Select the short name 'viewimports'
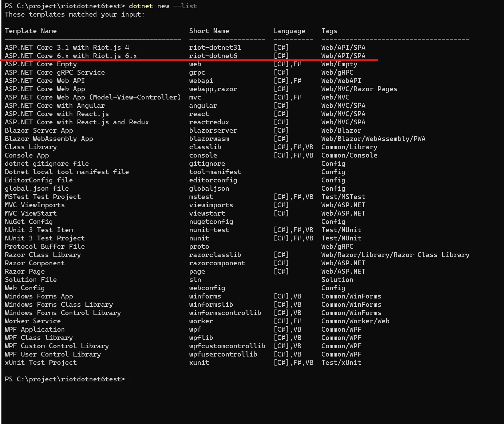504x424 pixels. (211, 205)
